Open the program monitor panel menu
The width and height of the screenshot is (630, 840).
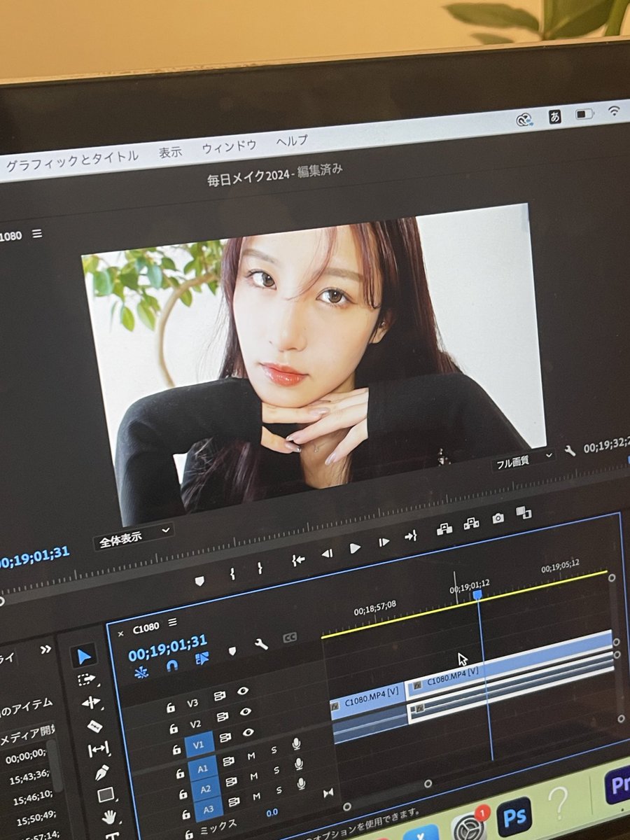pyautogui.click(x=37, y=234)
